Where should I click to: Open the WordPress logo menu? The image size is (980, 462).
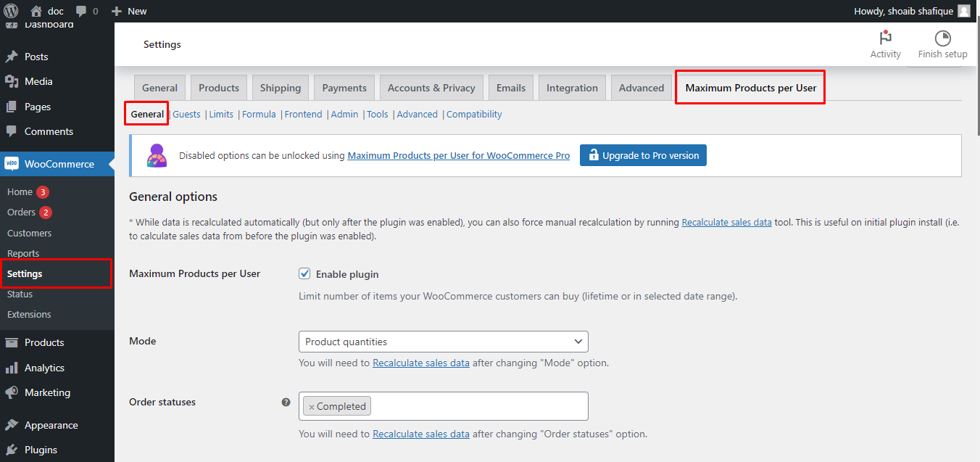(x=11, y=11)
